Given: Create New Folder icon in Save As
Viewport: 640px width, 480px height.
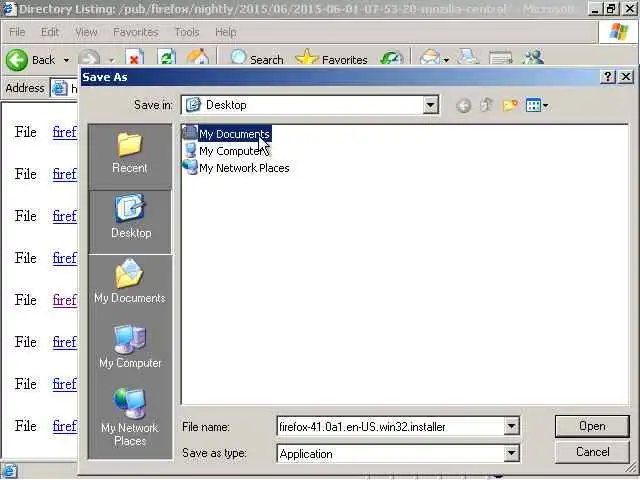Looking at the screenshot, I should pyautogui.click(x=510, y=106).
